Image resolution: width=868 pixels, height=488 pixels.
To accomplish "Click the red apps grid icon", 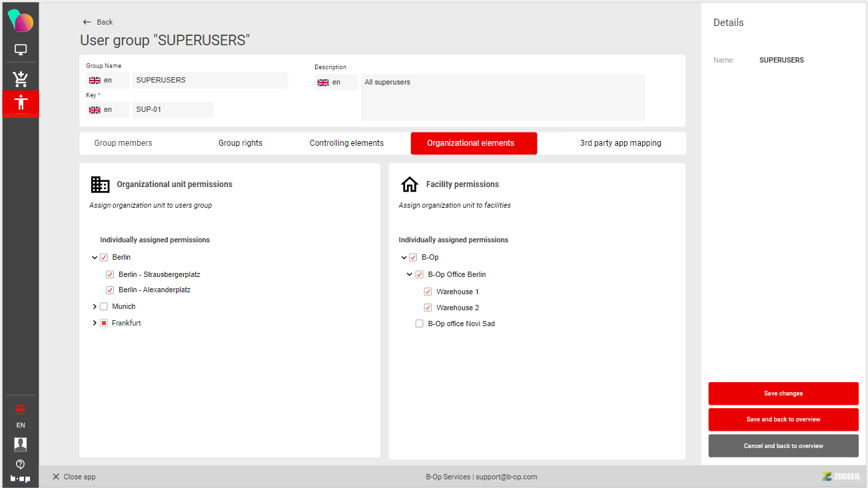I will (x=21, y=407).
